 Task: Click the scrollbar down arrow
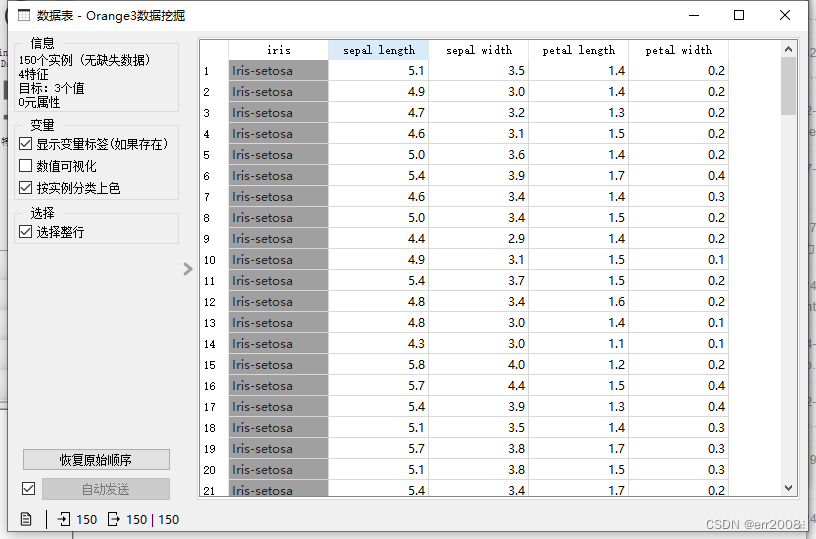(788, 488)
